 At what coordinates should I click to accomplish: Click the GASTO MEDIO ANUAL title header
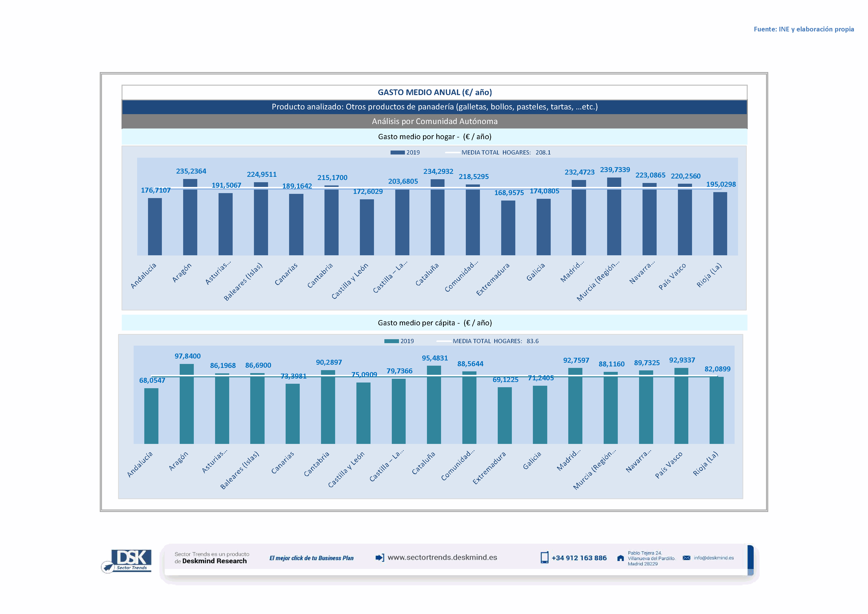[434, 92]
